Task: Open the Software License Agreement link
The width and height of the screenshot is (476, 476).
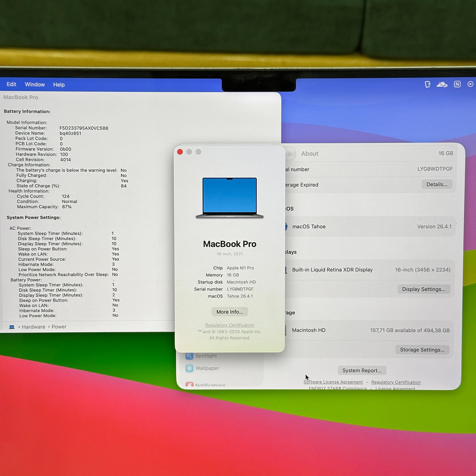Action: coord(333,382)
